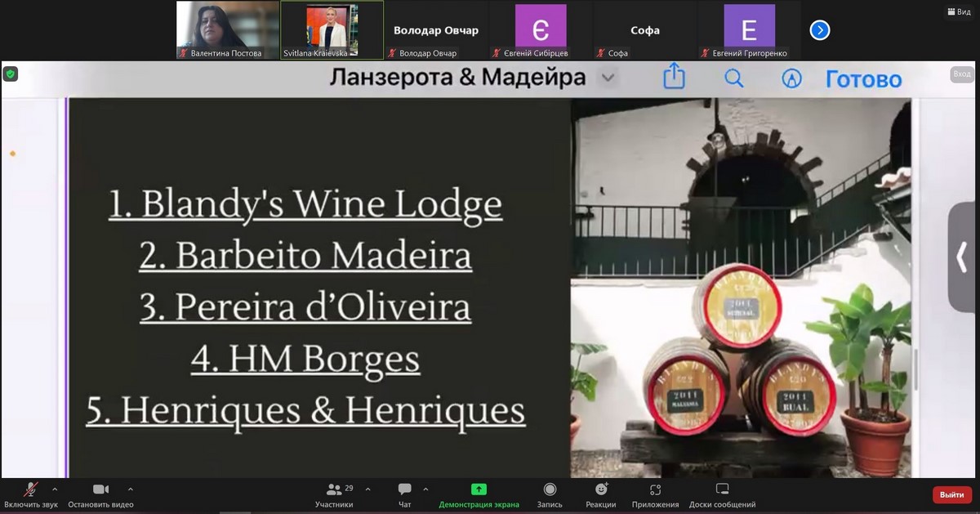This screenshot has height=514, width=980.
Task: Leave the meeting with Выйти
Action: [x=951, y=494]
